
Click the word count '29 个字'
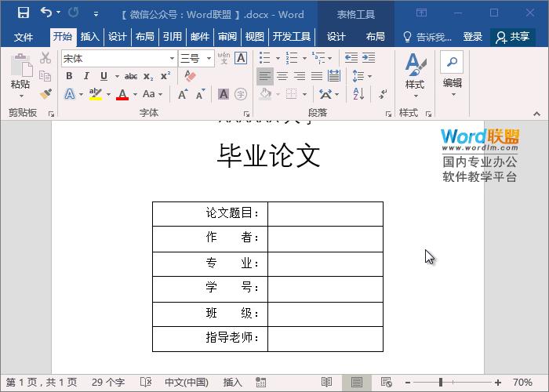108,382
